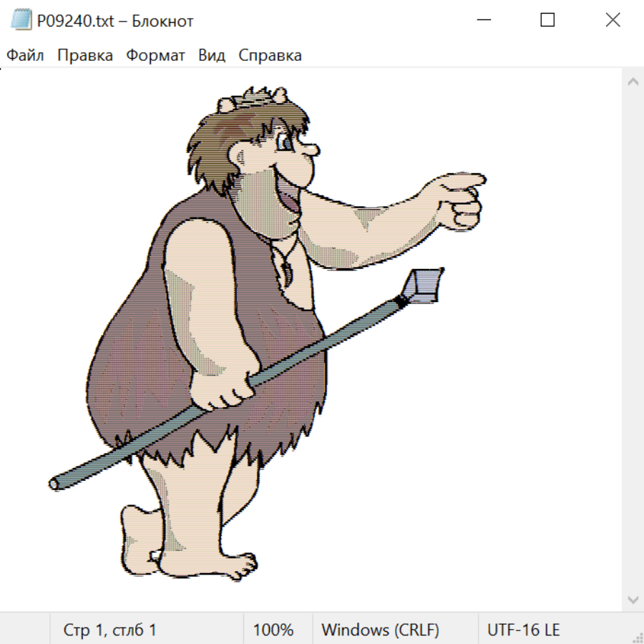This screenshot has width=644, height=644.
Task: Open the Вид menu
Action: click(211, 56)
